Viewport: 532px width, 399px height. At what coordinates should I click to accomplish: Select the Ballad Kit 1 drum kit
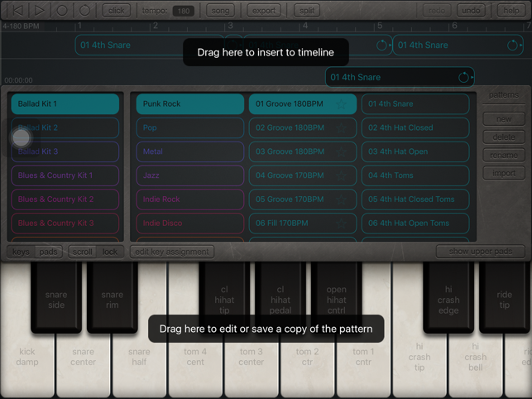[x=65, y=104]
